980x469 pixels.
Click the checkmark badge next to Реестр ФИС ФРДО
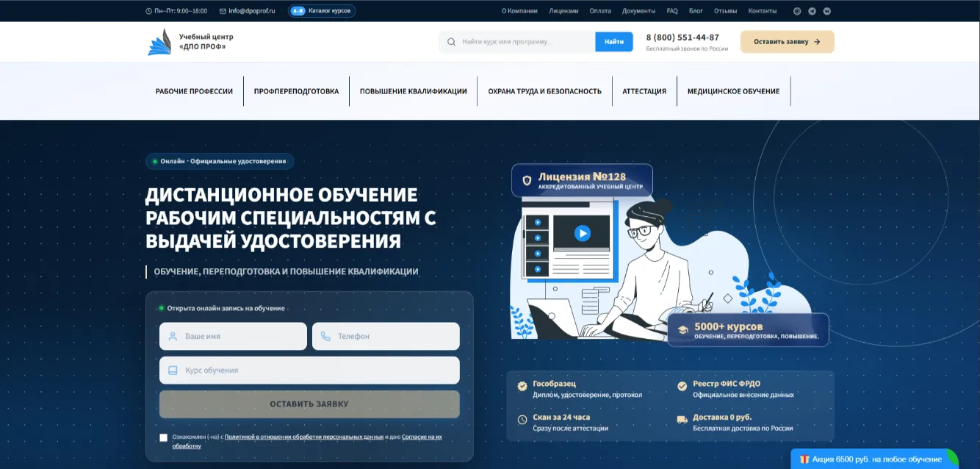click(682, 386)
